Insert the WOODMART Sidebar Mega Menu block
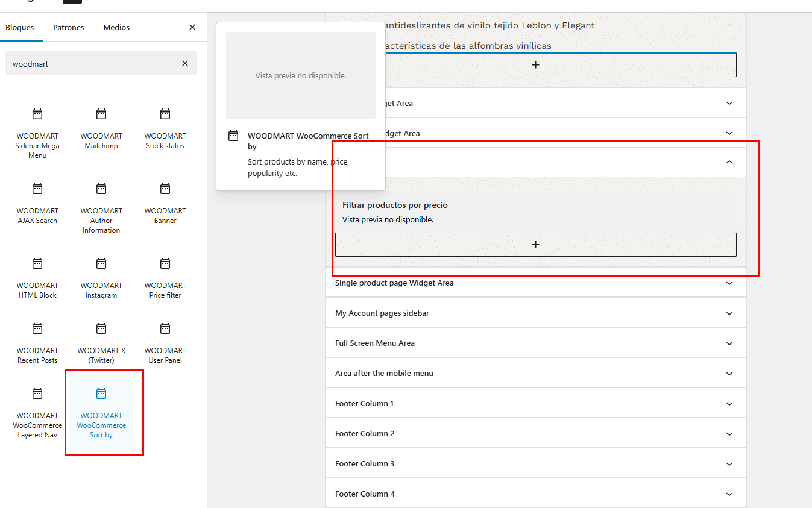 [37, 133]
